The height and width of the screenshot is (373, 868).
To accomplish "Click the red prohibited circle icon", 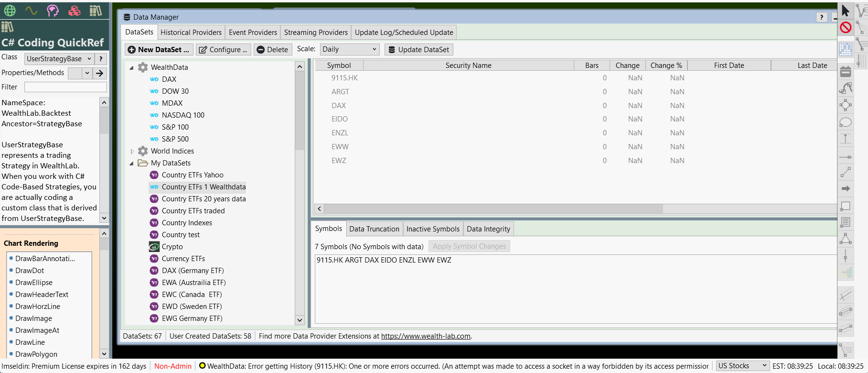I will (x=846, y=27).
